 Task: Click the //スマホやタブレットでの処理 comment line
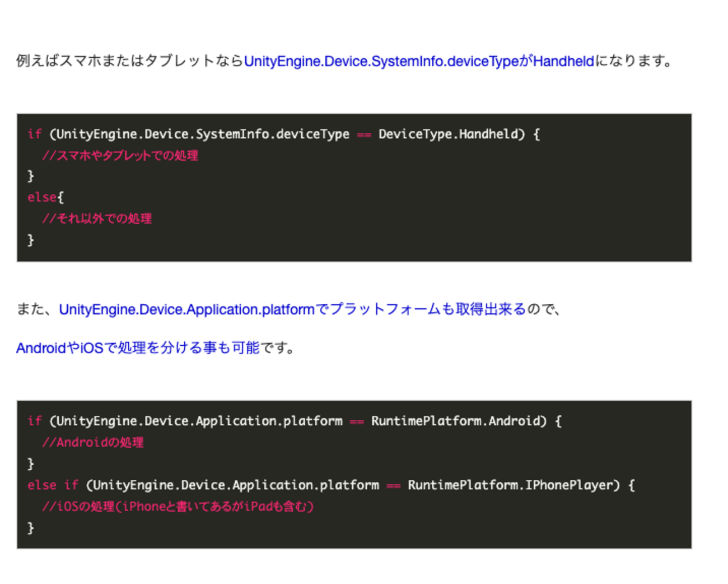[x=120, y=155]
